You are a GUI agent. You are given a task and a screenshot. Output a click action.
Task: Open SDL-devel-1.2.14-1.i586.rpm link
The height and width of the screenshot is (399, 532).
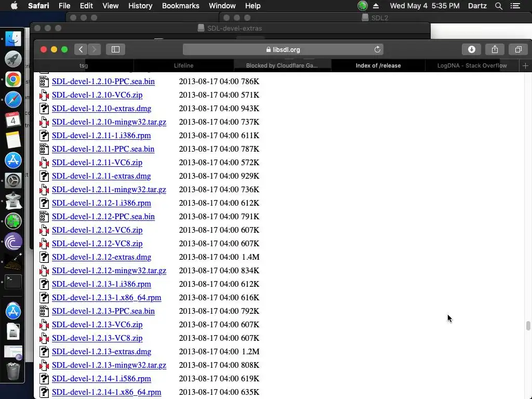[101, 379]
